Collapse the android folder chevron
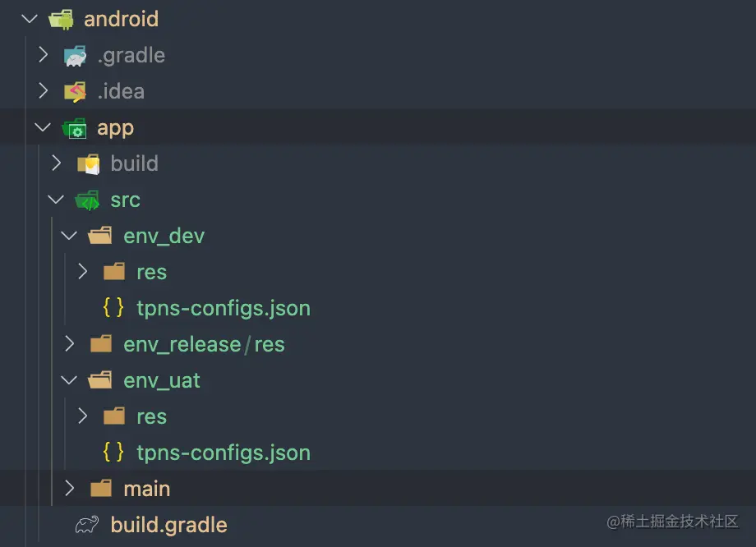Viewport: 756px width, 547px height. [x=30, y=19]
